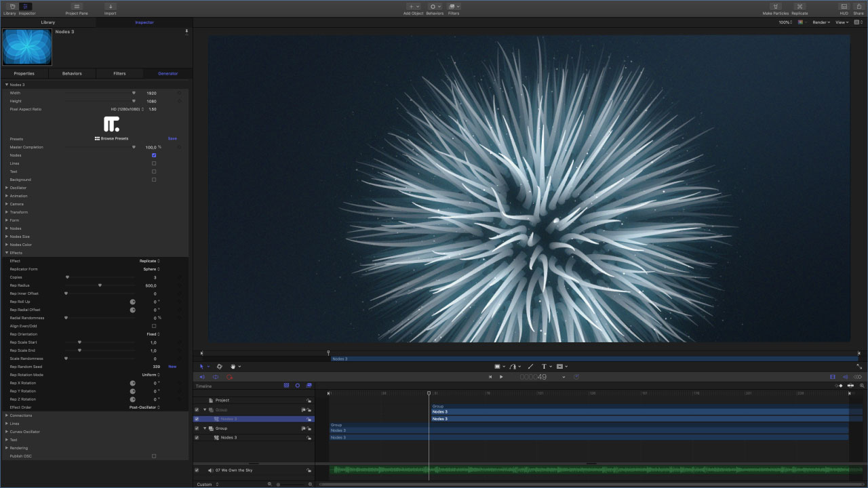This screenshot has height=488, width=868.
Task: Click the Make Particles icon
Action: pyautogui.click(x=775, y=7)
